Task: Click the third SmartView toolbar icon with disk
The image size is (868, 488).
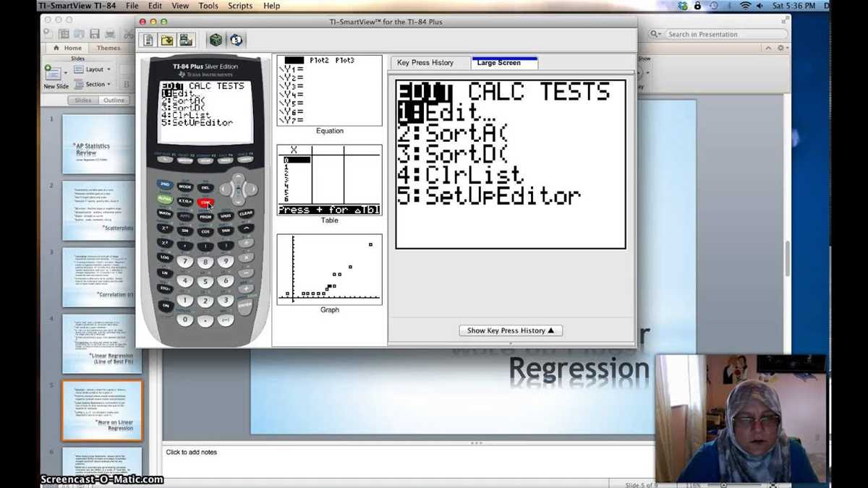Action: [x=186, y=40]
